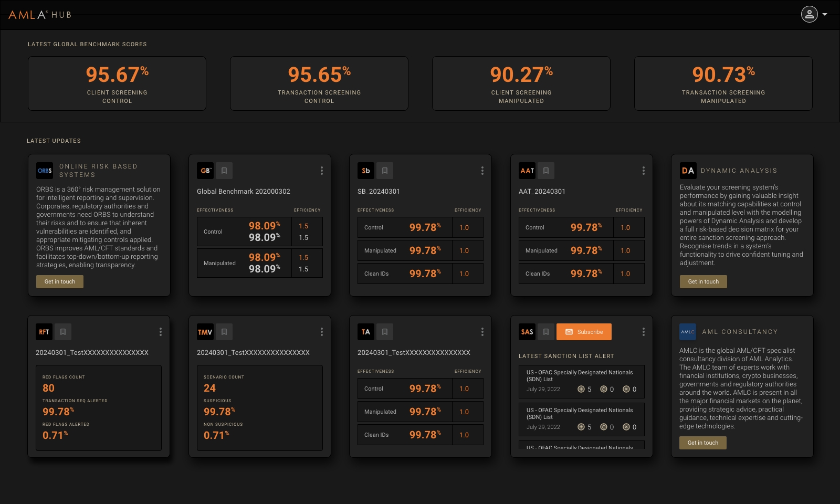This screenshot has height=504, width=840.
Task: Open the three-dot menu on SAS alerts card
Action: (x=644, y=332)
